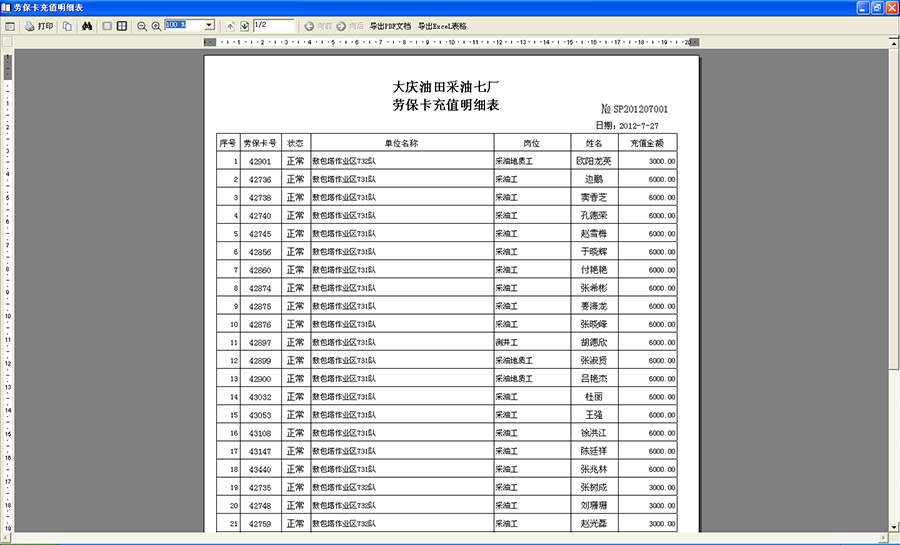The height and width of the screenshot is (545, 900).
Task: Click name cell 王强
Action: 594,415
